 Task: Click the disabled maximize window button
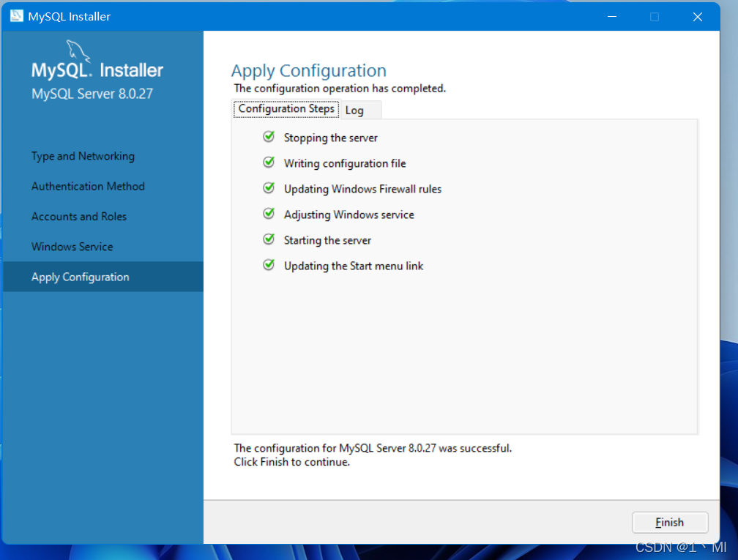655,16
